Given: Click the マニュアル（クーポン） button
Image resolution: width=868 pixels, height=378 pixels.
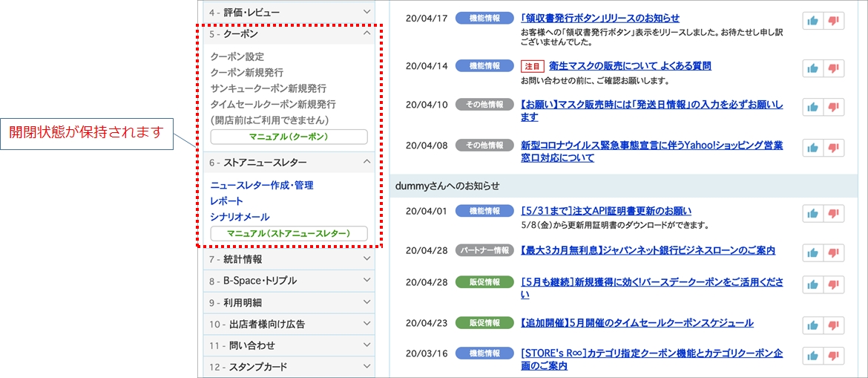Looking at the screenshot, I should pyautogui.click(x=289, y=137).
